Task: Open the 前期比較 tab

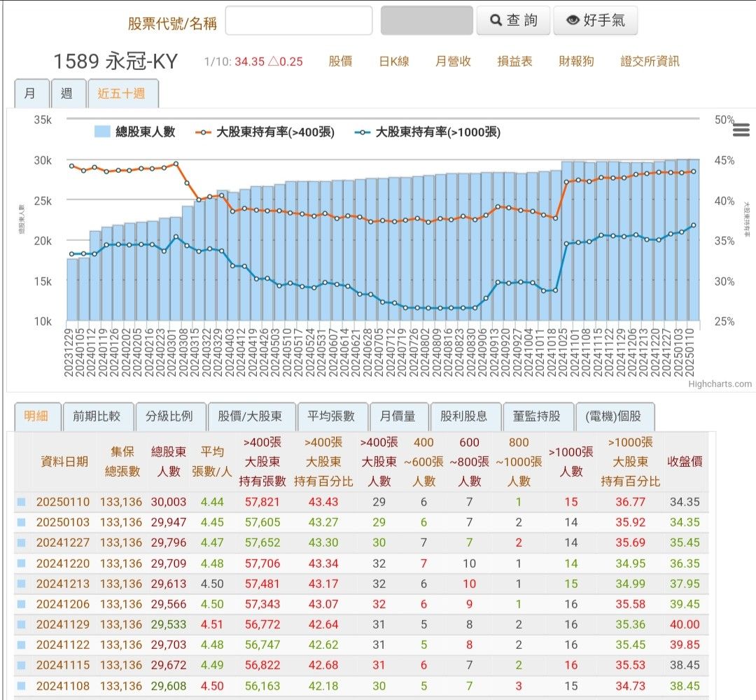Action: pyautogui.click(x=98, y=415)
